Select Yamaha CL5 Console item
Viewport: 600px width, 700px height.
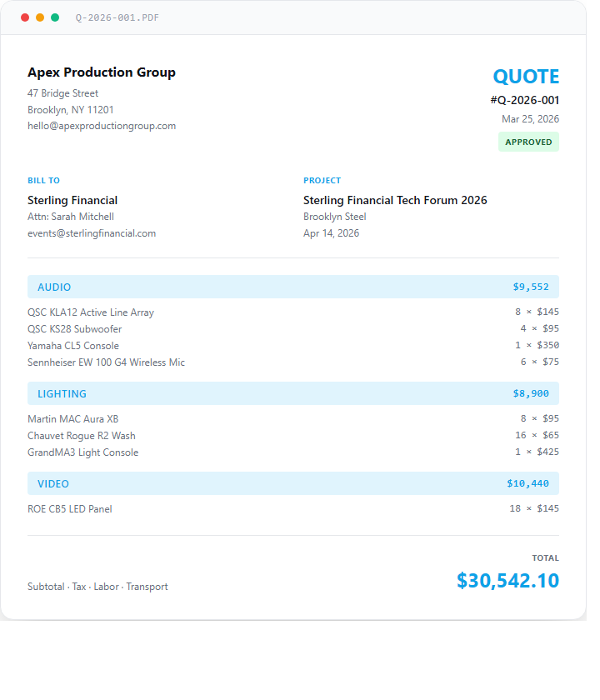(x=73, y=346)
